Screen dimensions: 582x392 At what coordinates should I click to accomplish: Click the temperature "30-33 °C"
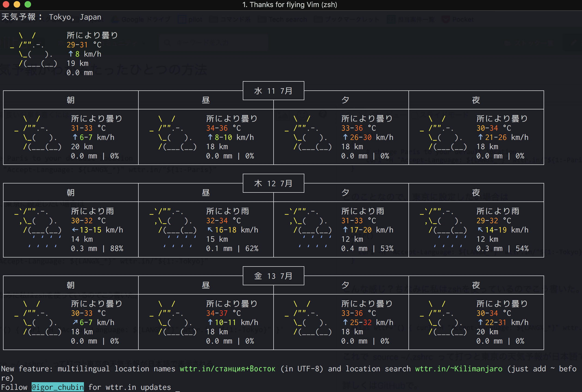(88, 313)
